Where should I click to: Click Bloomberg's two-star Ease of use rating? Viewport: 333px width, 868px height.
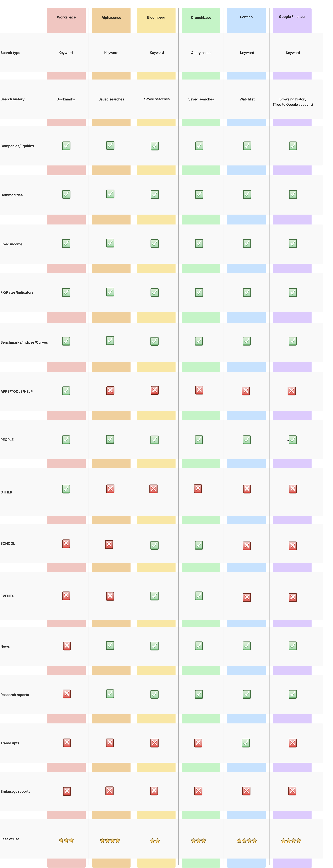[155, 841]
